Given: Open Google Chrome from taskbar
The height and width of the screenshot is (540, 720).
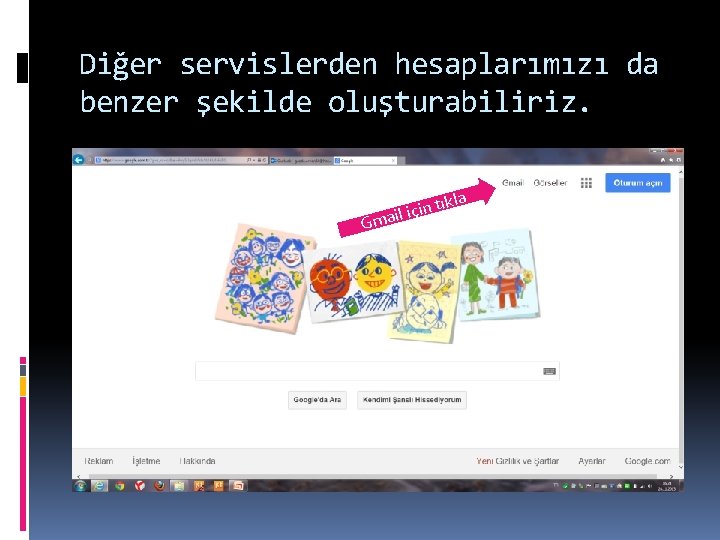Looking at the screenshot, I should [x=120, y=486].
